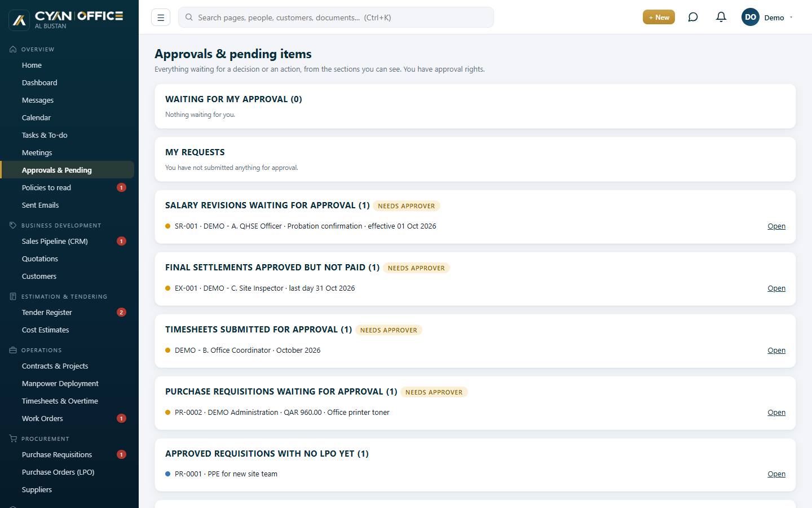Focus the global search field

(x=336, y=17)
